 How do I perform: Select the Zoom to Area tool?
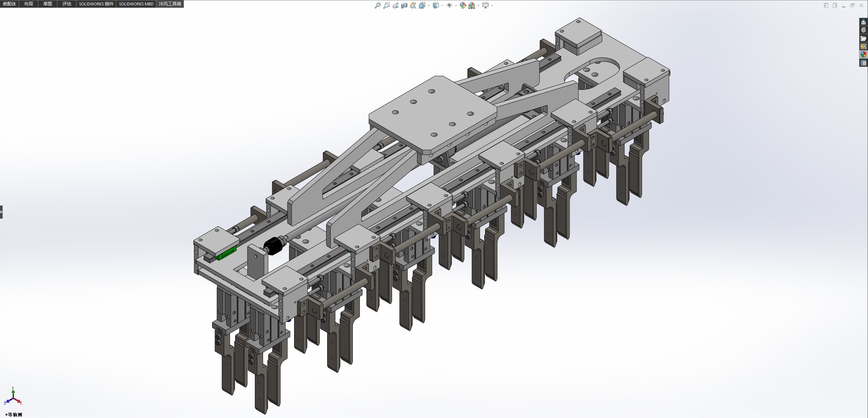[x=386, y=5]
